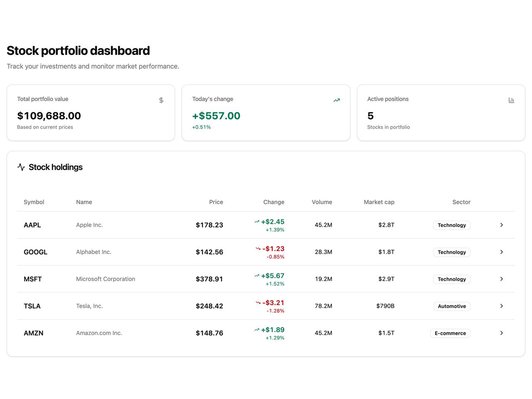
Task: Sort by the Symbol column header
Action: click(34, 202)
